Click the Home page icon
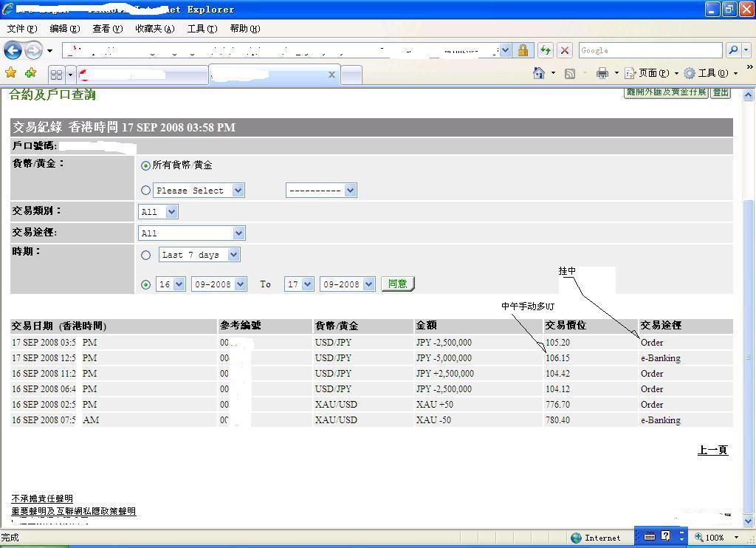 [538, 73]
